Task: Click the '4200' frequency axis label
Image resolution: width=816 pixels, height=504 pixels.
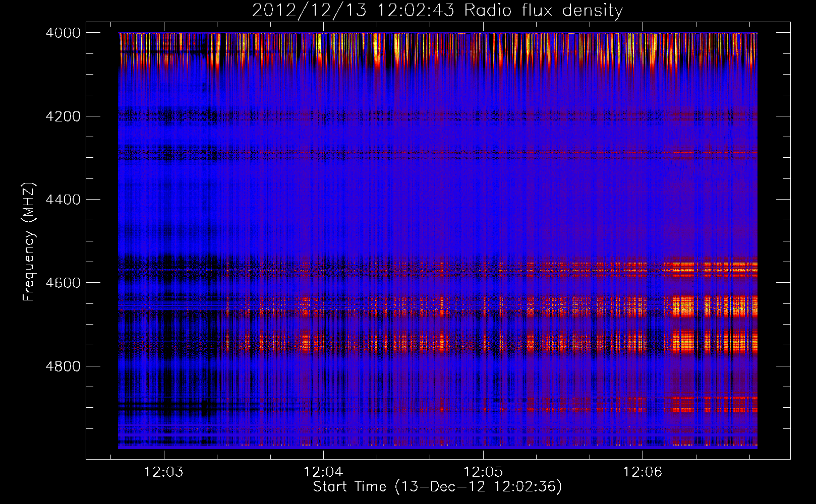Action: [x=63, y=116]
